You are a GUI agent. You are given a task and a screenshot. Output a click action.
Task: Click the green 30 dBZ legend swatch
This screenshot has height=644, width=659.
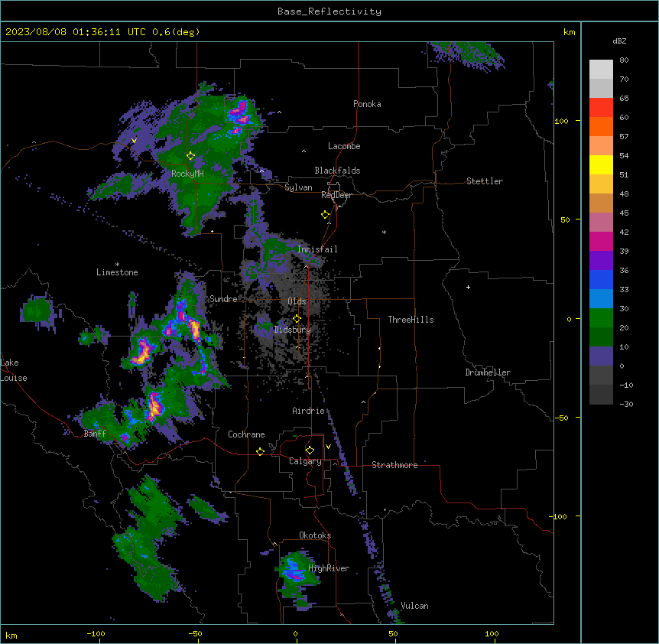click(601, 318)
